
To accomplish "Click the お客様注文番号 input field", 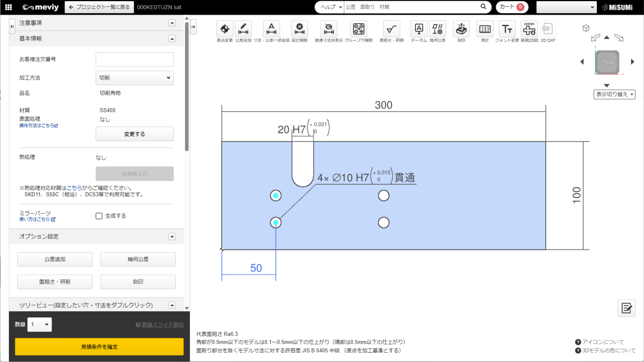I will 135,59.
